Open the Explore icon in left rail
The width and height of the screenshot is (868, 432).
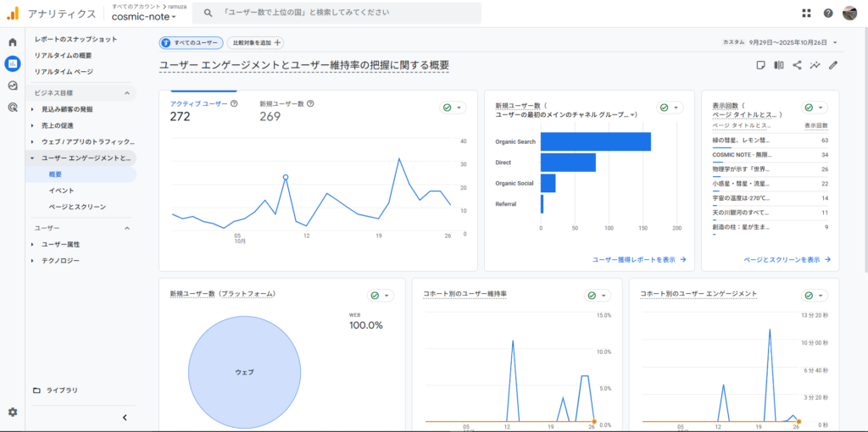click(x=13, y=86)
